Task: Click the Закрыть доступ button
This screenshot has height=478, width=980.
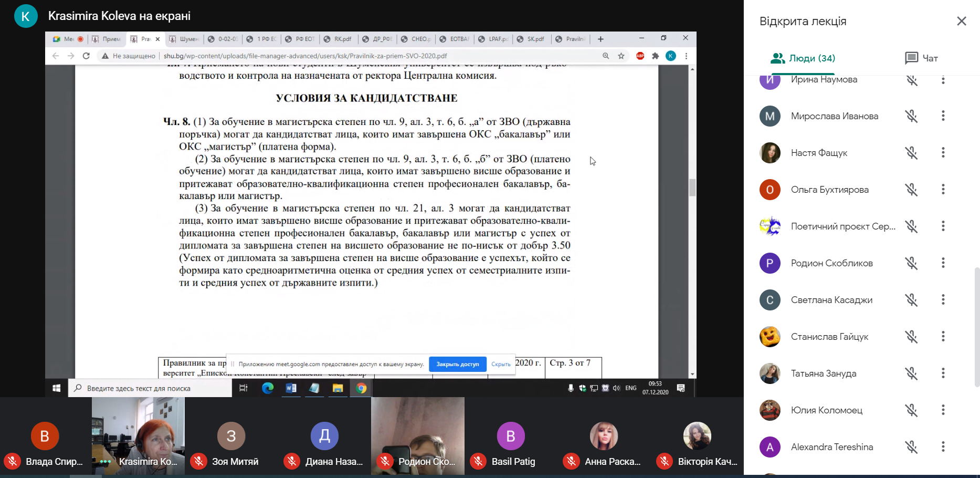Action: (457, 364)
